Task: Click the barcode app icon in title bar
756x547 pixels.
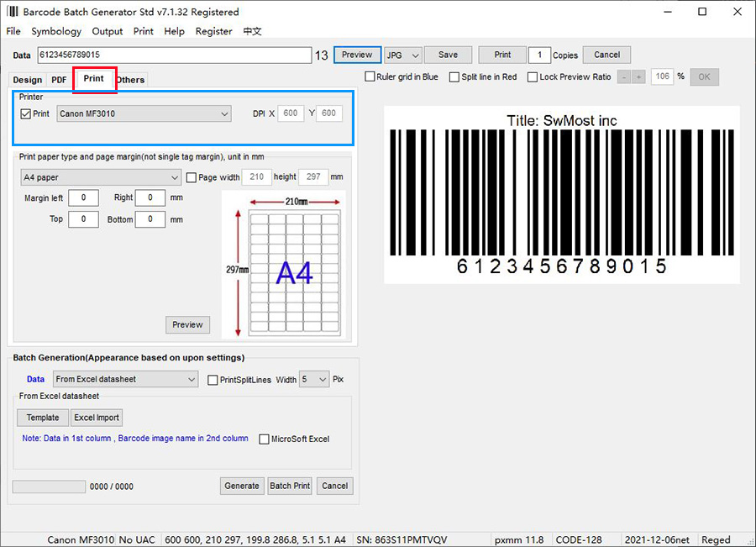Action: pyautogui.click(x=13, y=11)
